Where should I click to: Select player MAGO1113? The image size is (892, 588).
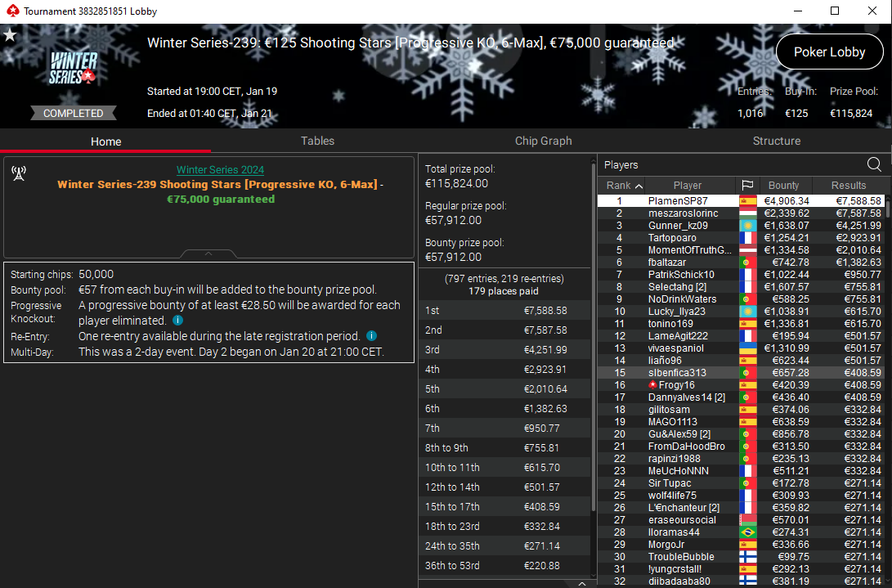[742, 422]
